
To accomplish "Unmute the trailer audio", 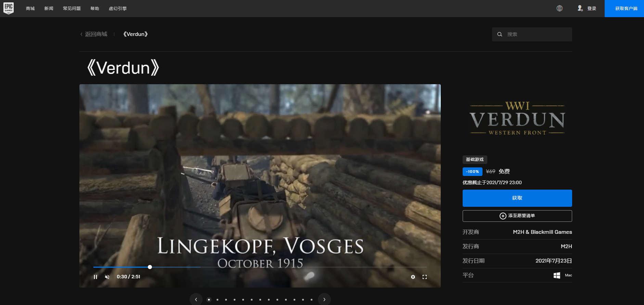I will click(107, 277).
